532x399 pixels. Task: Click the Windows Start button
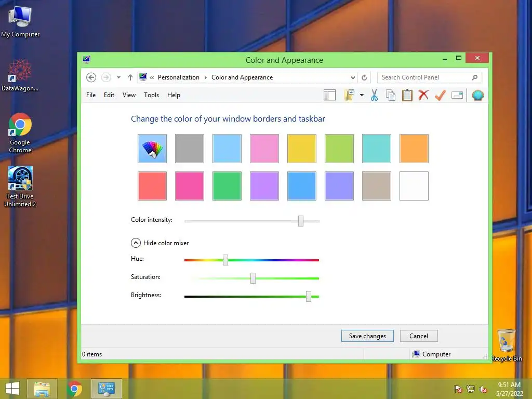(12, 389)
